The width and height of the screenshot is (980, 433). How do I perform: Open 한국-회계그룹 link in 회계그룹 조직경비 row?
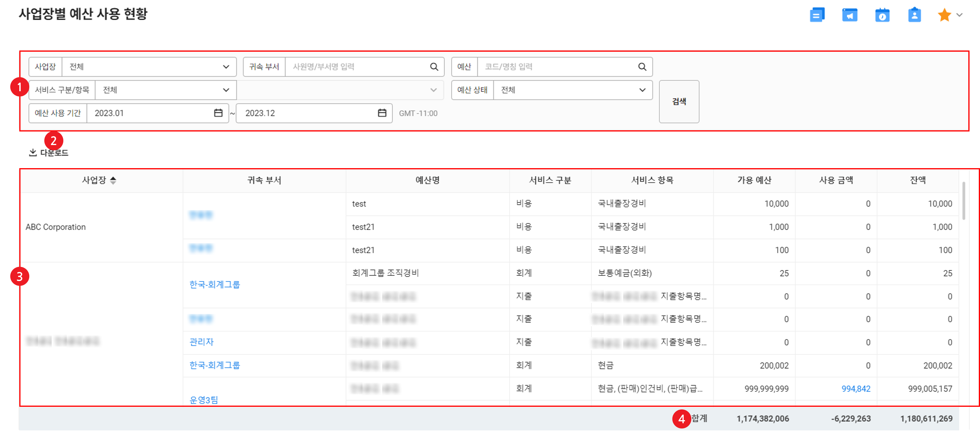[x=215, y=285]
